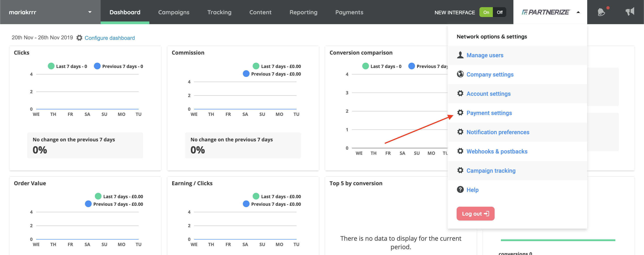This screenshot has width=644, height=255.
Task: Click the Company settings globe icon
Action: [x=460, y=74]
